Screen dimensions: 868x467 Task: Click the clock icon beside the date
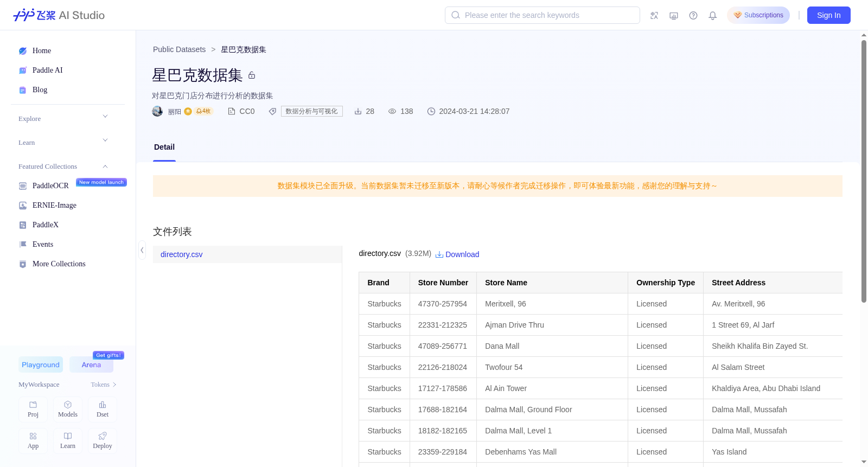[x=431, y=111]
